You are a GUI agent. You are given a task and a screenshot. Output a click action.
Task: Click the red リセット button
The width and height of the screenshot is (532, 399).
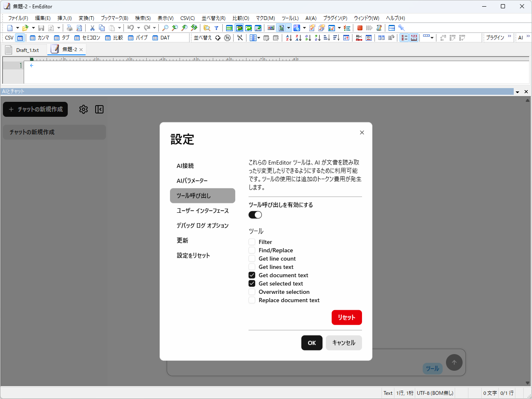point(347,317)
